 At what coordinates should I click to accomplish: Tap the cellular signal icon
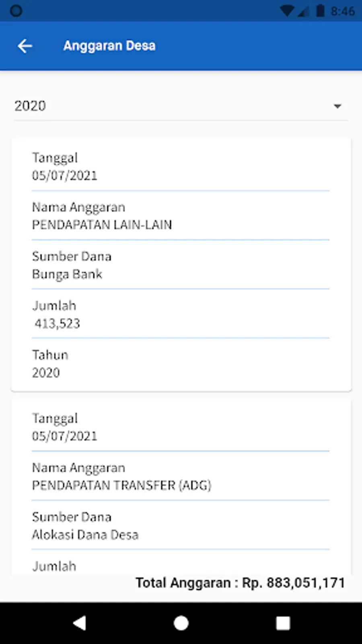[303, 11]
